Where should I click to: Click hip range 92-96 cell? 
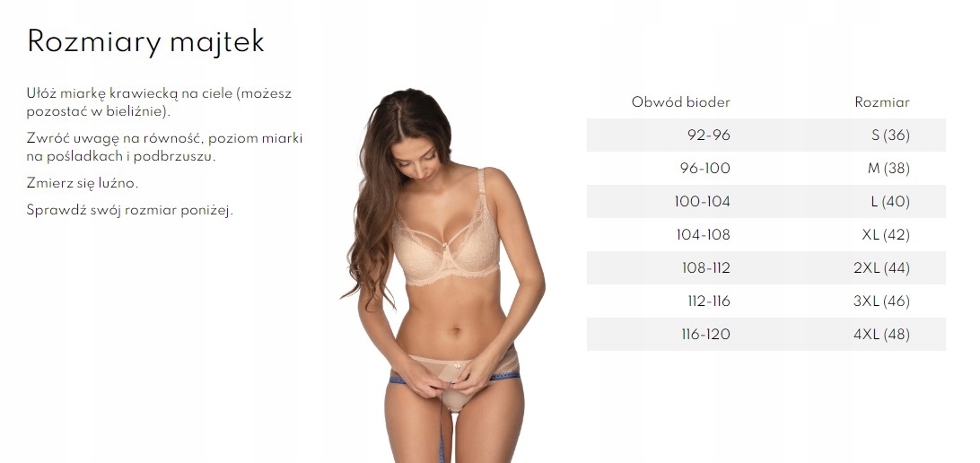click(x=709, y=135)
